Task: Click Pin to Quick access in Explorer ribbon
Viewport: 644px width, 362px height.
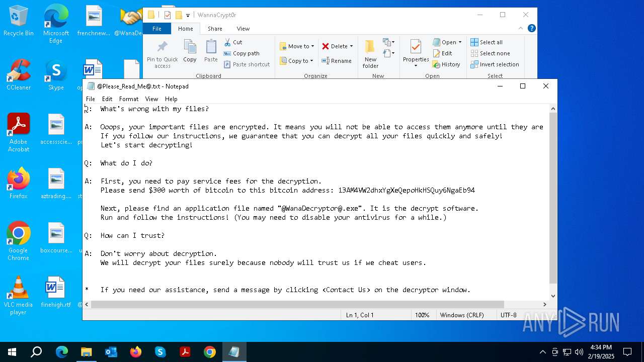Action: 162,54
